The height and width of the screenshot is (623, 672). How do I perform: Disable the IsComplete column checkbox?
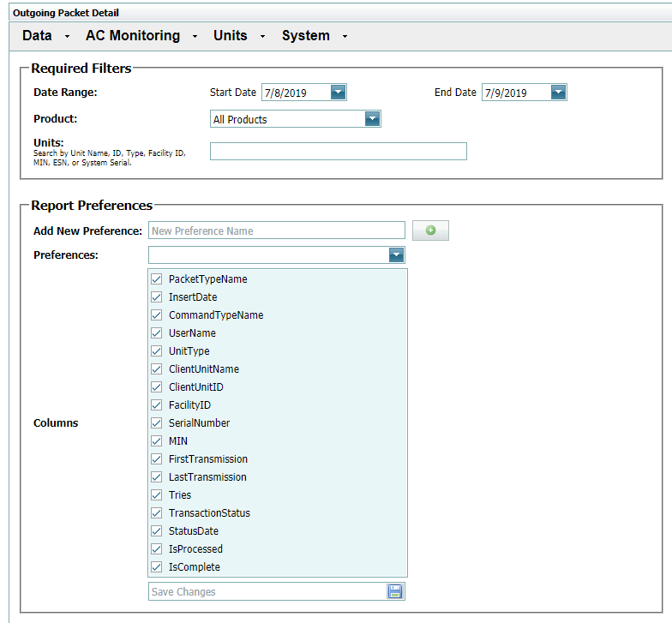point(156,567)
